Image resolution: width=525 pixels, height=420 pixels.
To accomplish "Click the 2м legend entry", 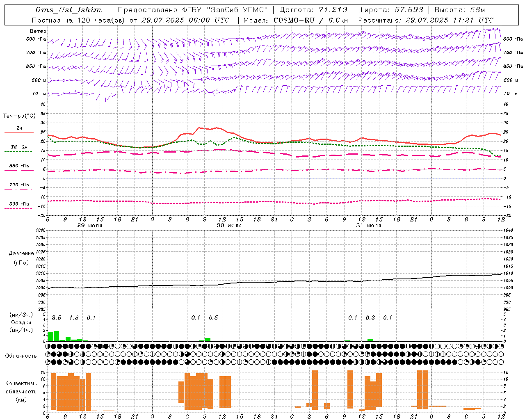I will 19,128.
